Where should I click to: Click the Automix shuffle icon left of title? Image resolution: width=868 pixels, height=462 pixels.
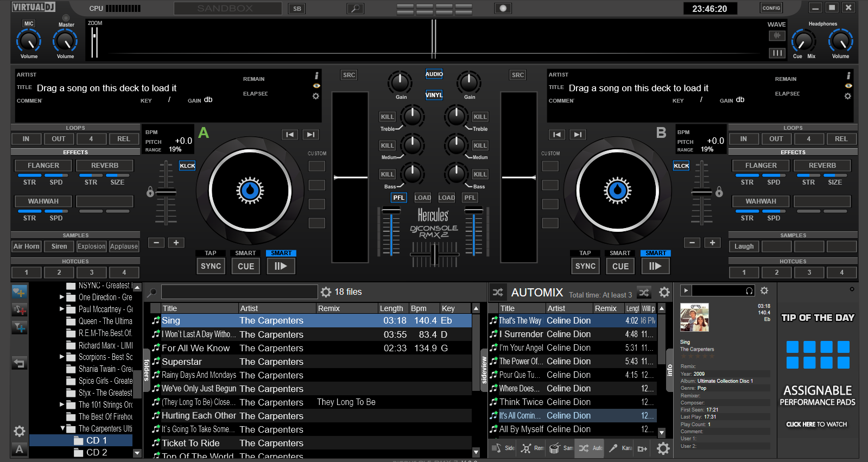pyautogui.click(x=498, y=293)
